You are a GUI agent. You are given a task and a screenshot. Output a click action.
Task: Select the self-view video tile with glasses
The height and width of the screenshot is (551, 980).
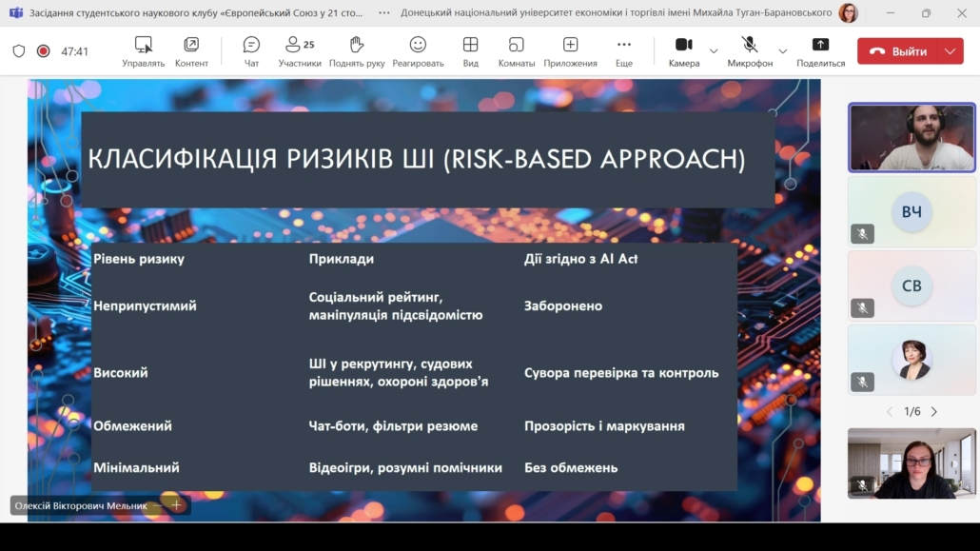click(911, 463)
